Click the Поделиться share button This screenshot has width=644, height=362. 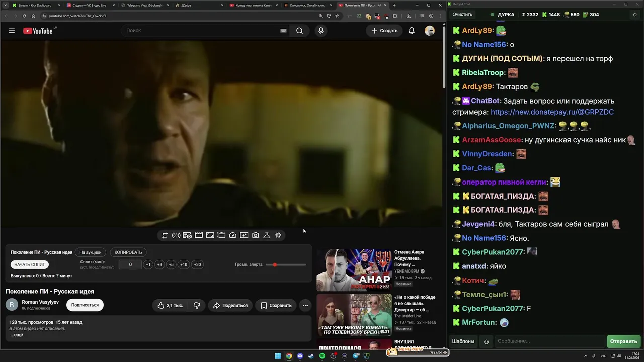(x=230, y=305)
